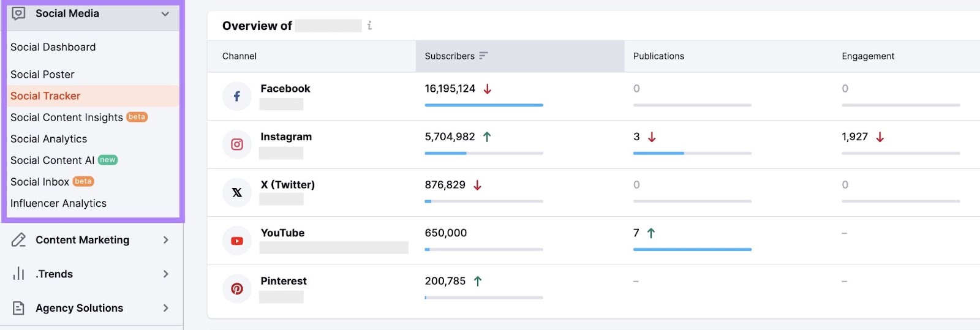Open the YouTube channel name
This screenshot has width=980, height=330.
coord(282,233)
